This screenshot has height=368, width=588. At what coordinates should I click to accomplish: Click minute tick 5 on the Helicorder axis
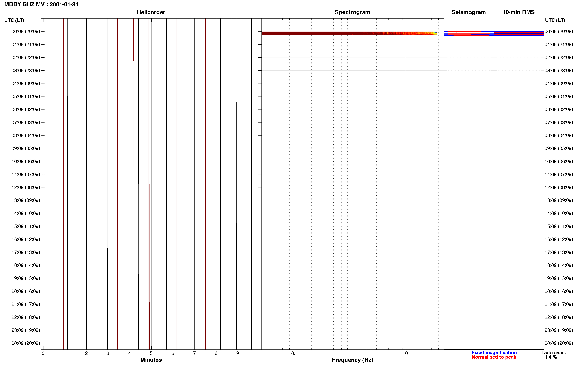[x=151, y=353]
